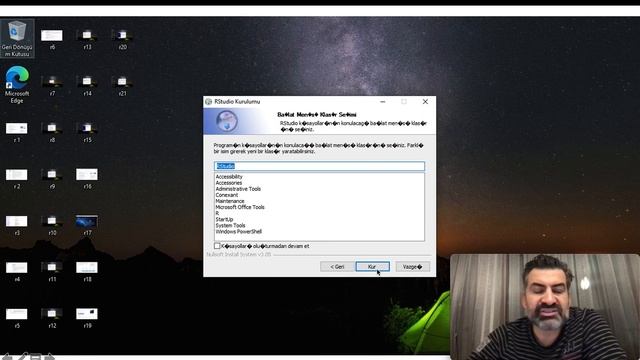Select the r17 desktop file

click(87, 225)
